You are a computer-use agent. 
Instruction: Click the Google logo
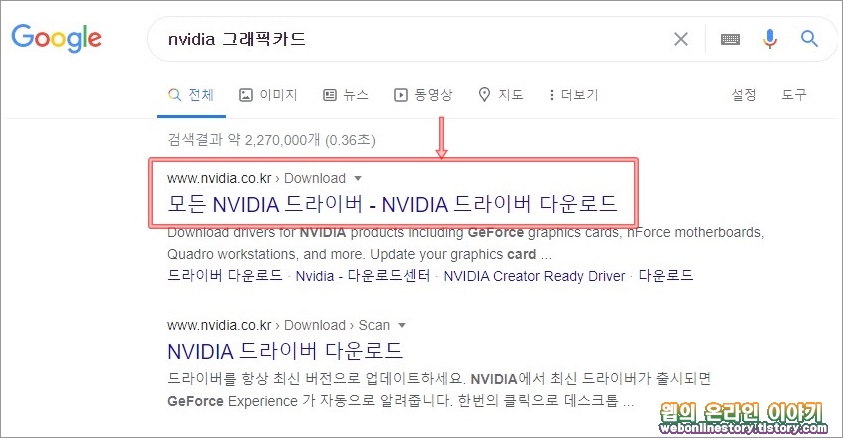[x=56, y=38]
